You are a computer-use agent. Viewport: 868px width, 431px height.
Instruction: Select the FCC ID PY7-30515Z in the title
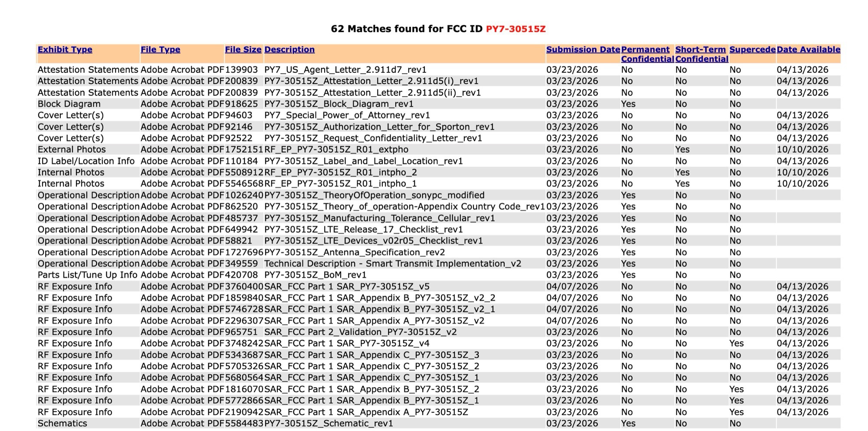coord(516,29)
